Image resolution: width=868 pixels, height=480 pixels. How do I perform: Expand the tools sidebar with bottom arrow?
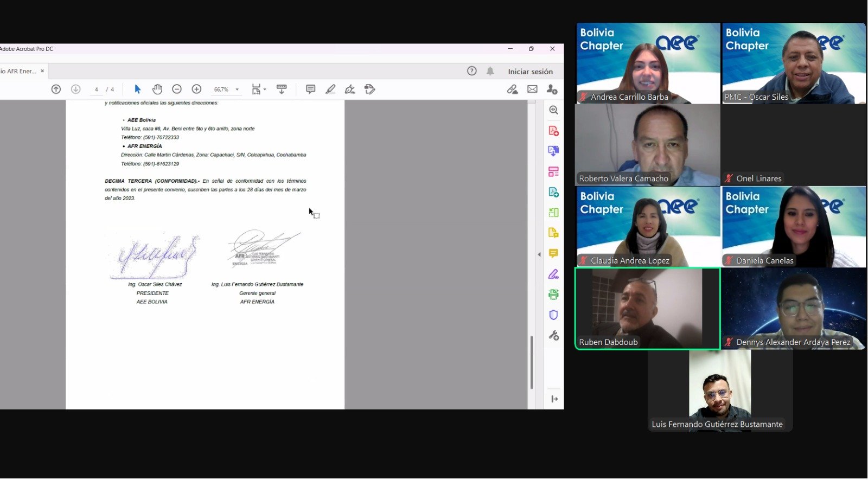554,399
